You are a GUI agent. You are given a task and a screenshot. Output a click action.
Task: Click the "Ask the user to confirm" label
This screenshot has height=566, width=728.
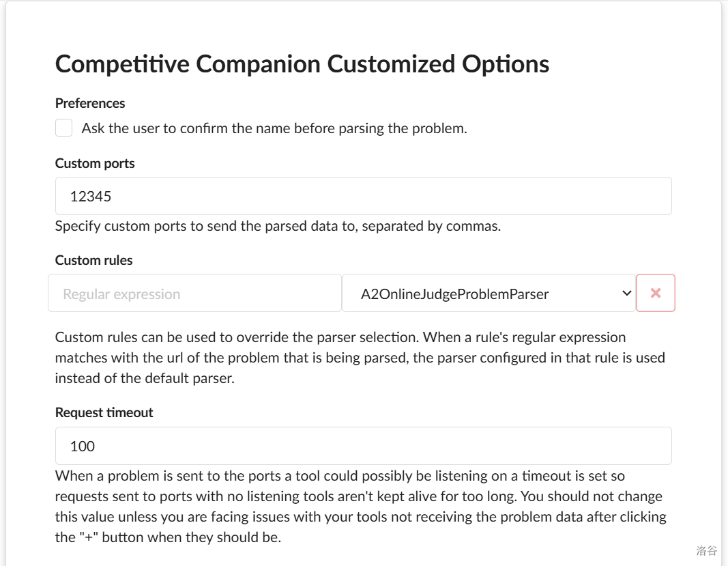click(x=274, y=128)
